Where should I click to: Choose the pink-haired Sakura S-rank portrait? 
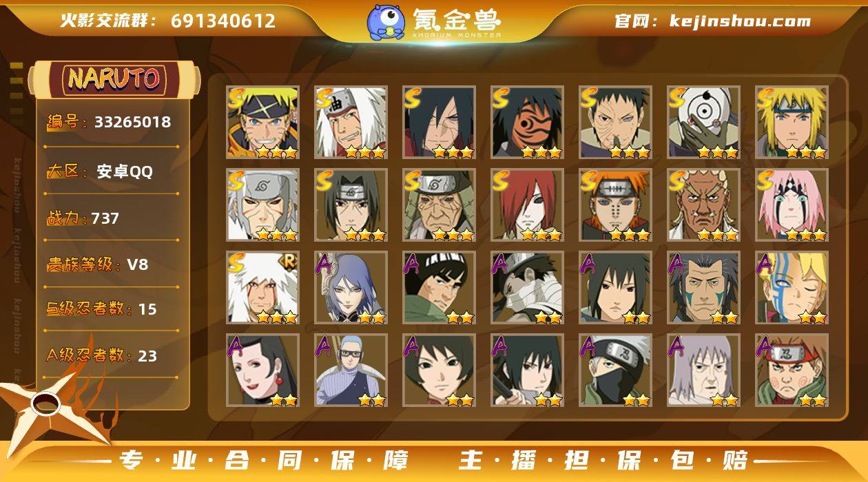792,205
